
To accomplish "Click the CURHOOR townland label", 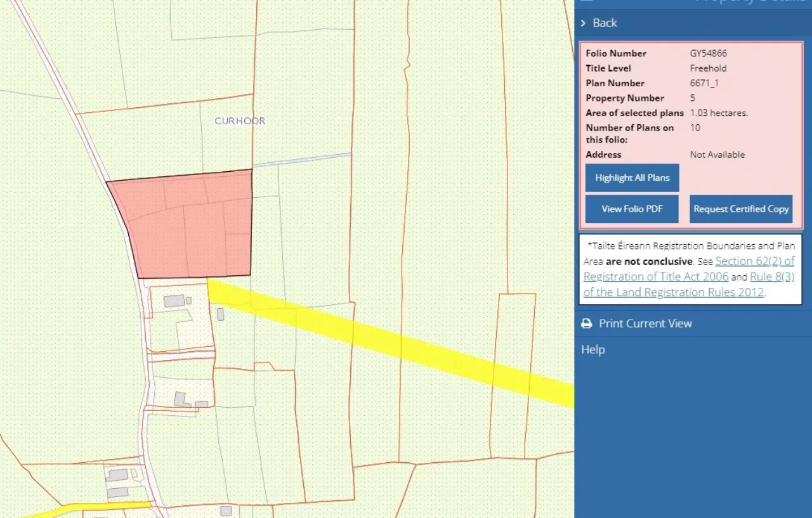I will pyautogui.click(x=240, y=120).
